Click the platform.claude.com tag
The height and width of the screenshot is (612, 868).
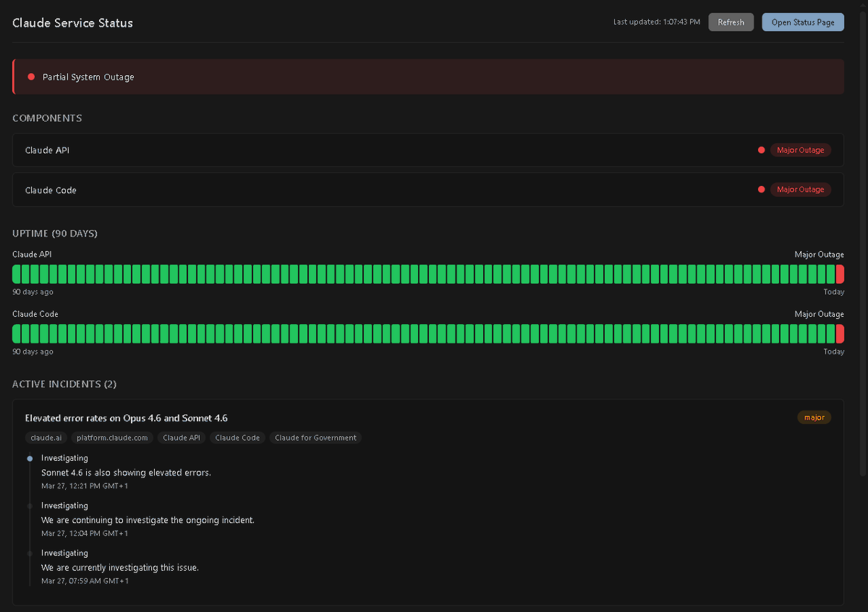tap(112, 438)
